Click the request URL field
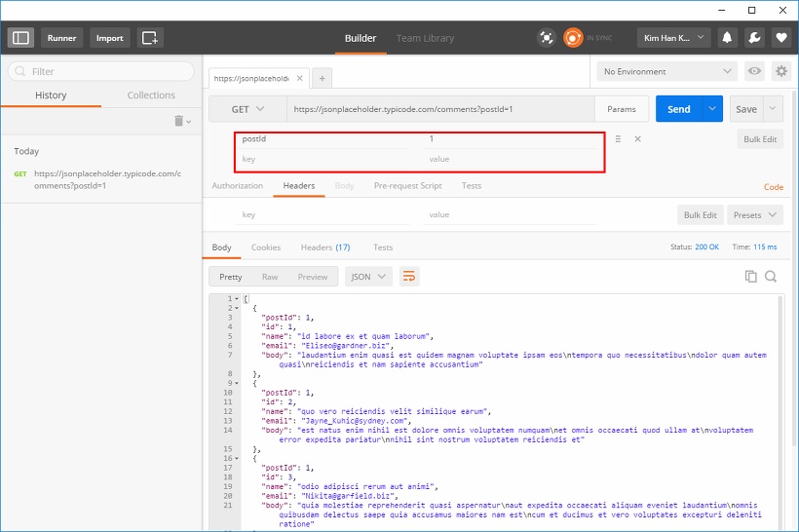 (x=440, y=109)
